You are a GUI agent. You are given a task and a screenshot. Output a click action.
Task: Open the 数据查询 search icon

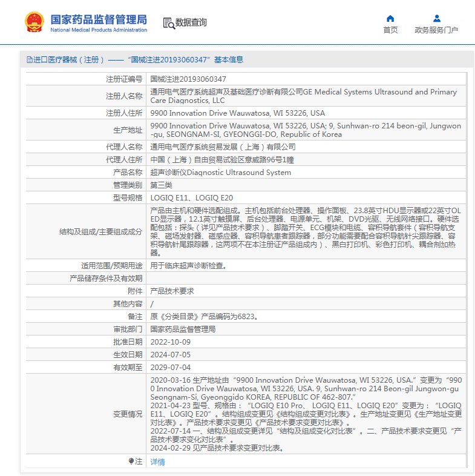point(169,23)
